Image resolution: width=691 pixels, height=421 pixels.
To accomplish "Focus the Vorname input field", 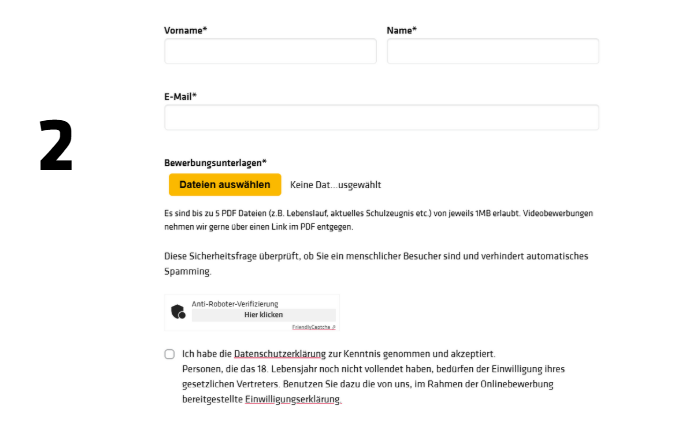I will (270, 51).
